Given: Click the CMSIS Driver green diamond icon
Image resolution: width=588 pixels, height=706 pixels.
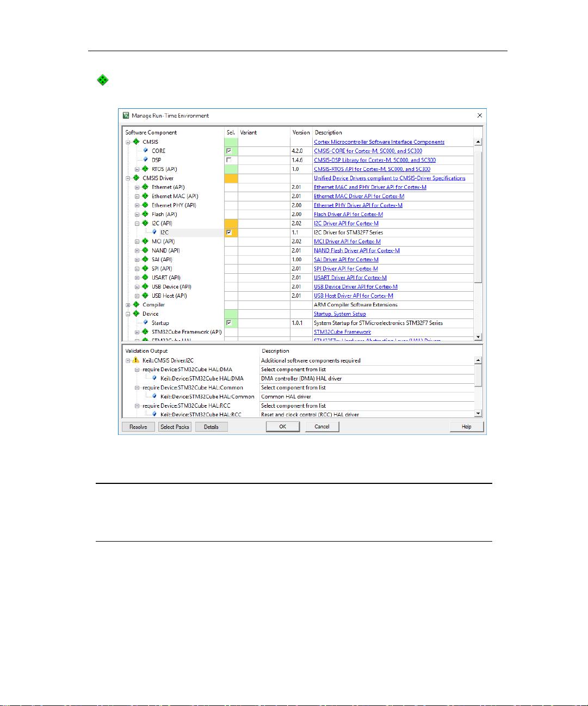Looking at the screenshot, I should [x=137, y=178].
